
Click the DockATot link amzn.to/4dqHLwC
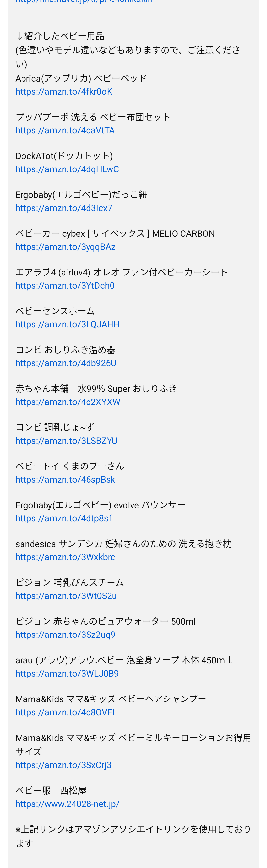67,169
